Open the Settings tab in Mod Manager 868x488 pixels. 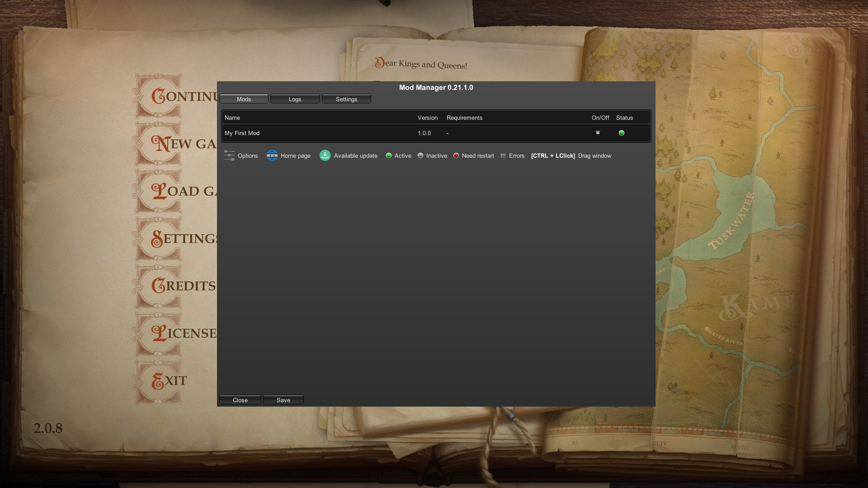[346, 99]
